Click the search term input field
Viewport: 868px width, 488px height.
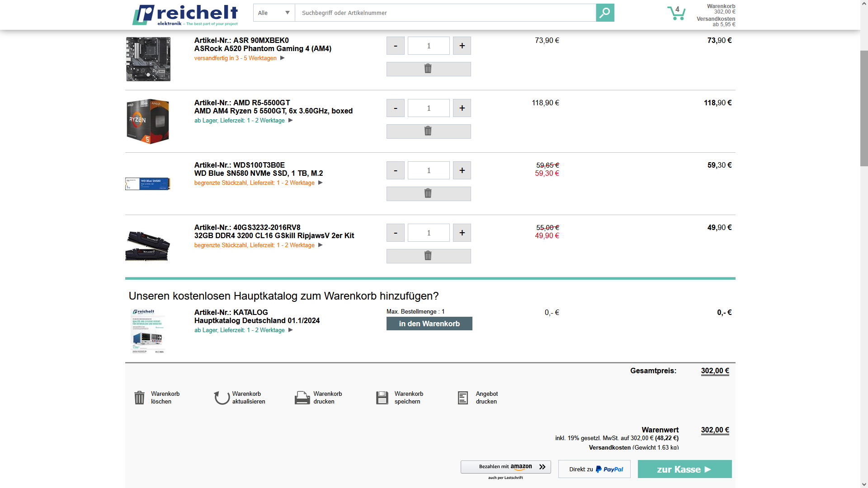point(445,13)
